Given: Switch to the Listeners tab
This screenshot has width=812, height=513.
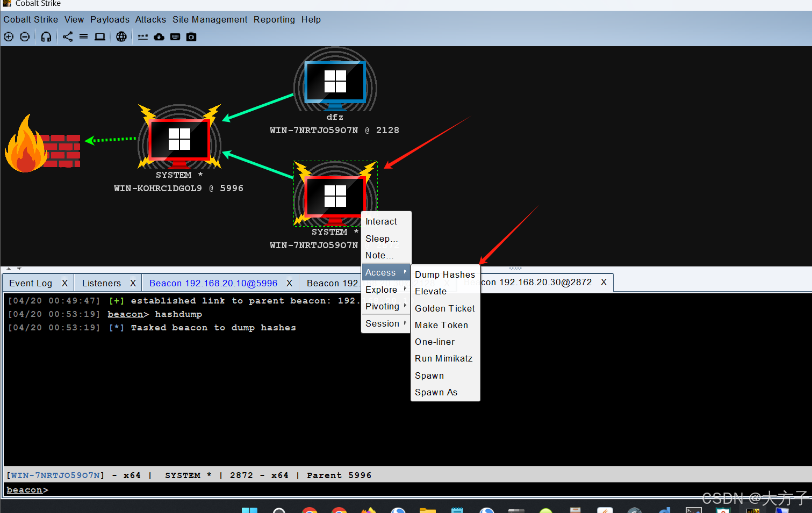Looking at the screenshot, I should 101,283.
